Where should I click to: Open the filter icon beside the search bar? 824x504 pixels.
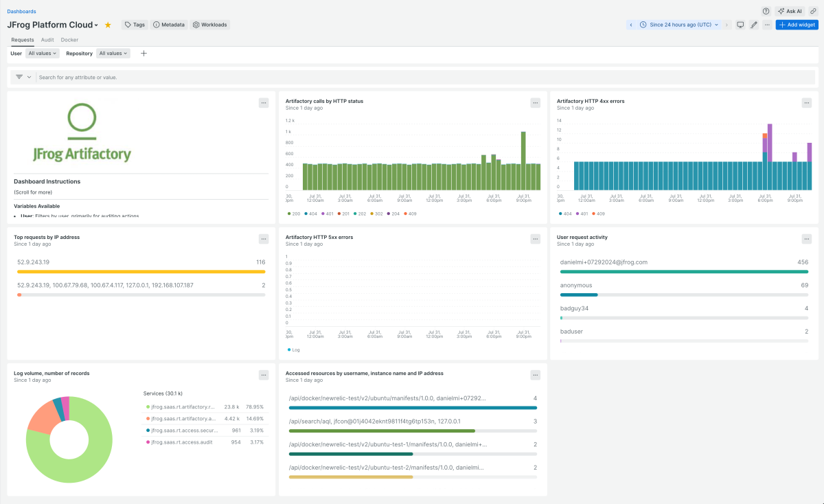click(19, 77)
